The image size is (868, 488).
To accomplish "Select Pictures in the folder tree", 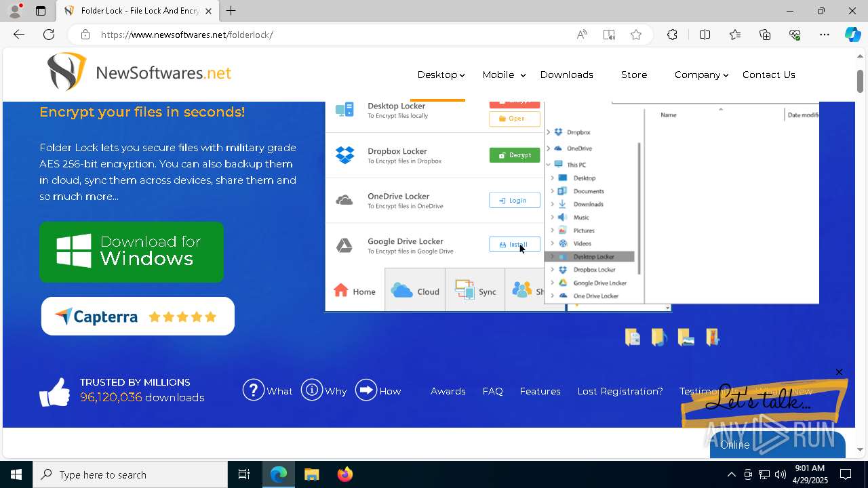I will [584, 230].
